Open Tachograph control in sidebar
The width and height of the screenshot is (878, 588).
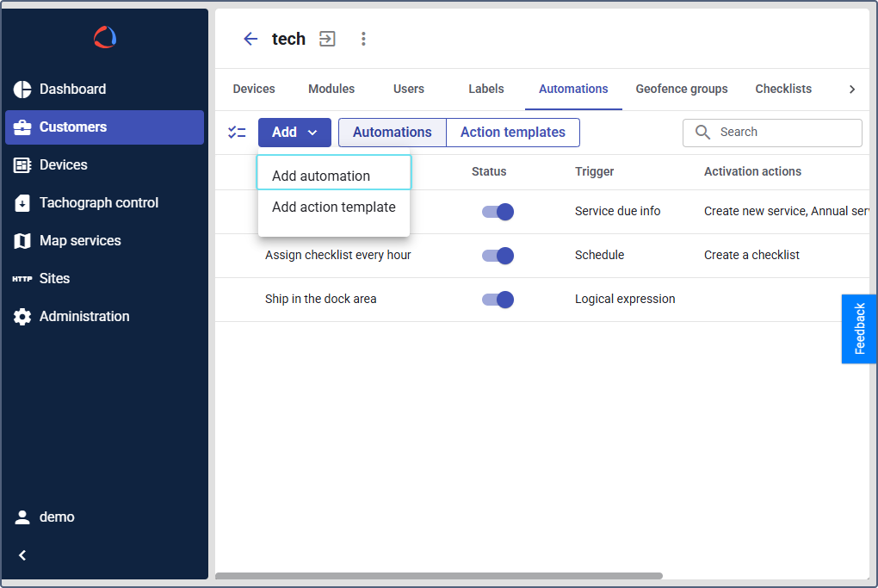98,202
